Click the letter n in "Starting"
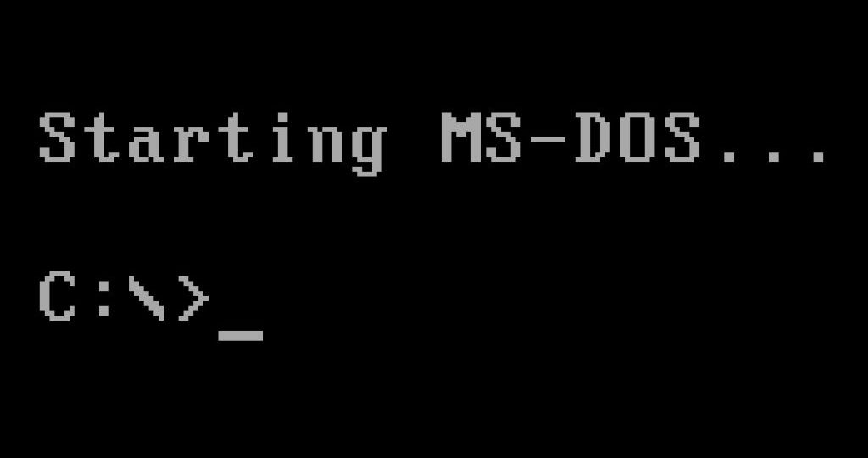Viewport: 868px width, 458px height. [x=325, y=144]
